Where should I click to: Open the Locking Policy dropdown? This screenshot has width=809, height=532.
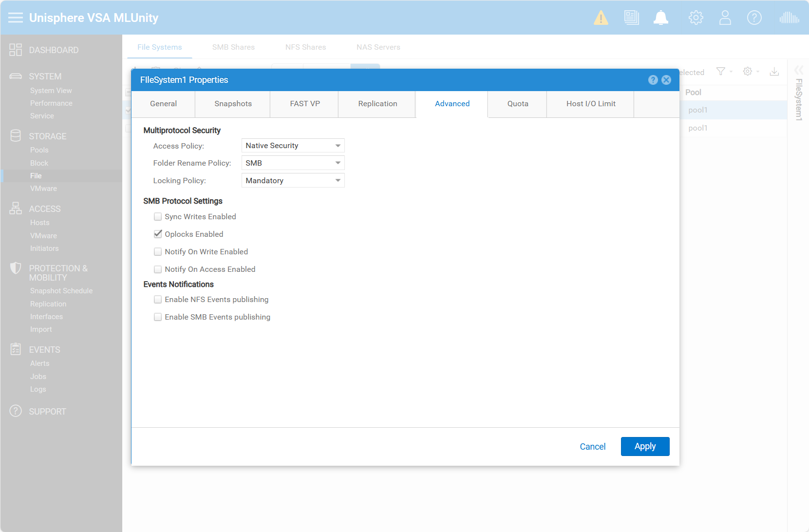click(x=293, y=181)
